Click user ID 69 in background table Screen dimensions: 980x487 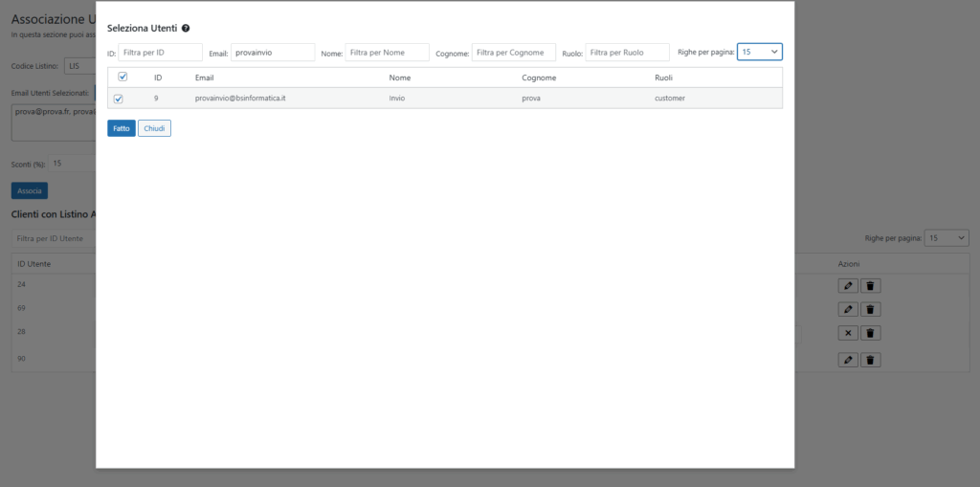click(21, 308)
